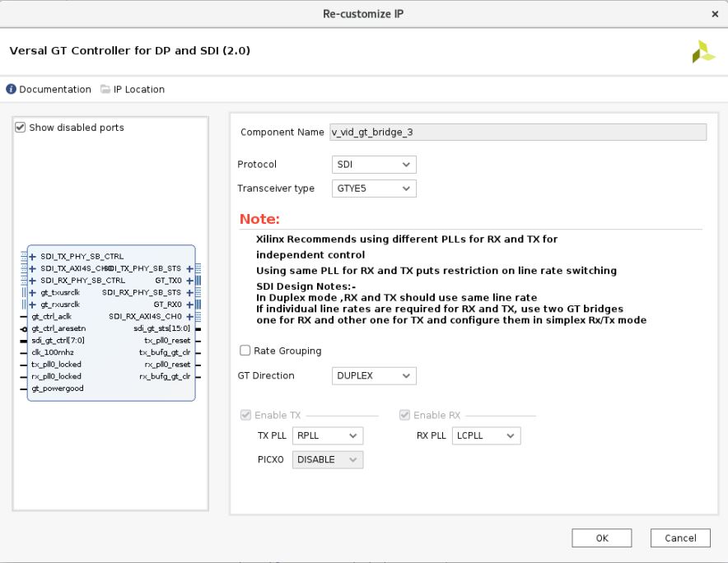Screen dimensions: 728x563
Task: Uncheck Show disabled ports checkbox
Action: click(21, 128)
